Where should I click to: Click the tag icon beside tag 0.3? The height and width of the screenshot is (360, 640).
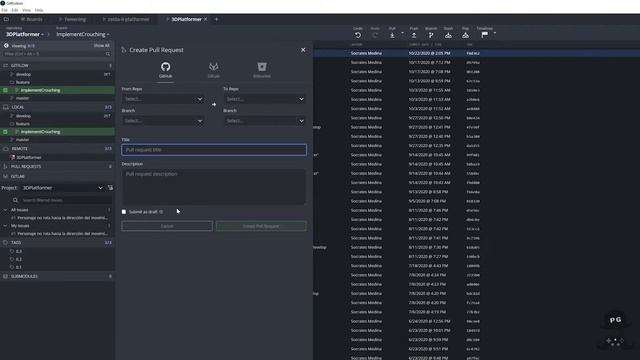[x=12, y=251]
